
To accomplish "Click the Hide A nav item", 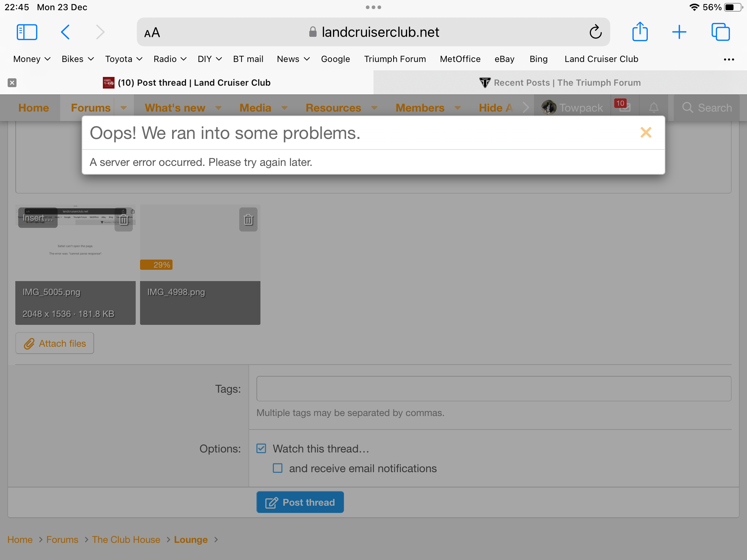I will point(496,108).
